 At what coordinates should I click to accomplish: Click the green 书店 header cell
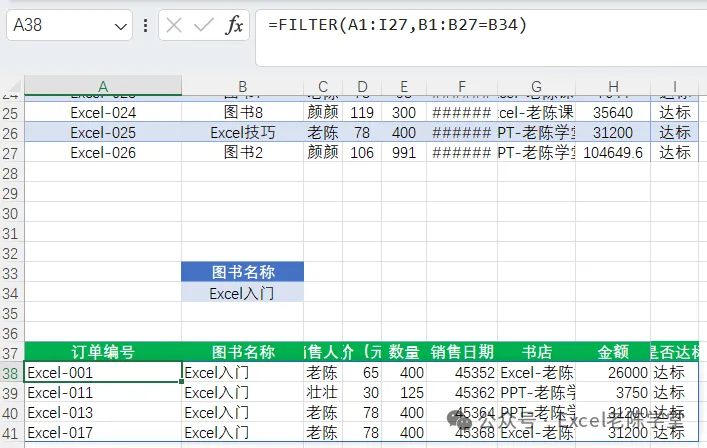536,352
